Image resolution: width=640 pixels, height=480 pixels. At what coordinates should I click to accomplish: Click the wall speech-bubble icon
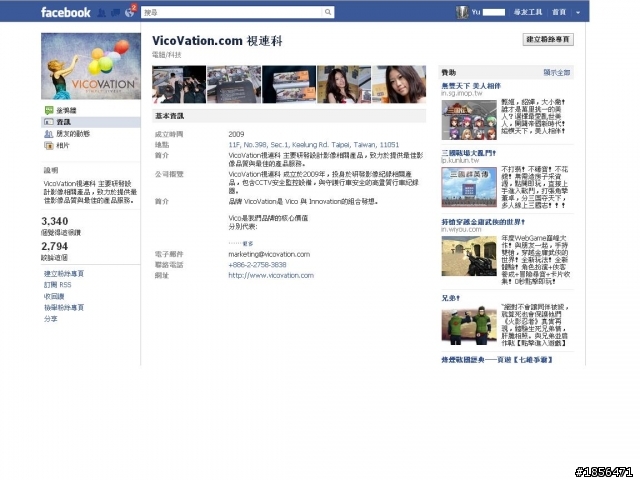tap(49, 110)
